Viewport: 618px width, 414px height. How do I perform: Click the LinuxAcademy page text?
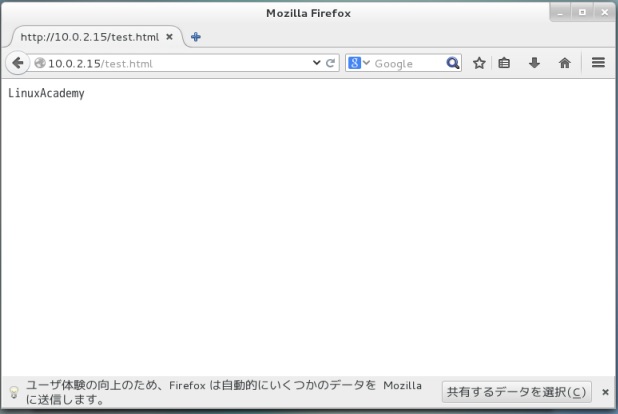(x=46, y=93)
